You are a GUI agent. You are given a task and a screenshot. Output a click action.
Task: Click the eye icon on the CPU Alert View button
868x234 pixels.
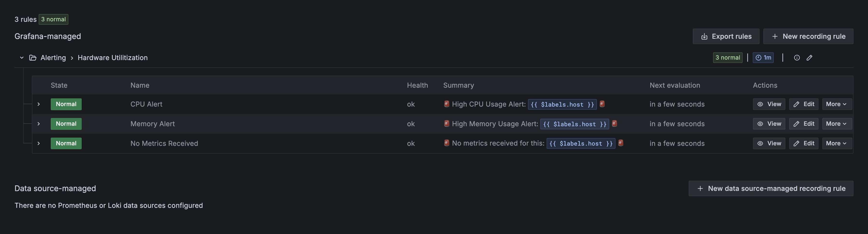pos(760,104)
